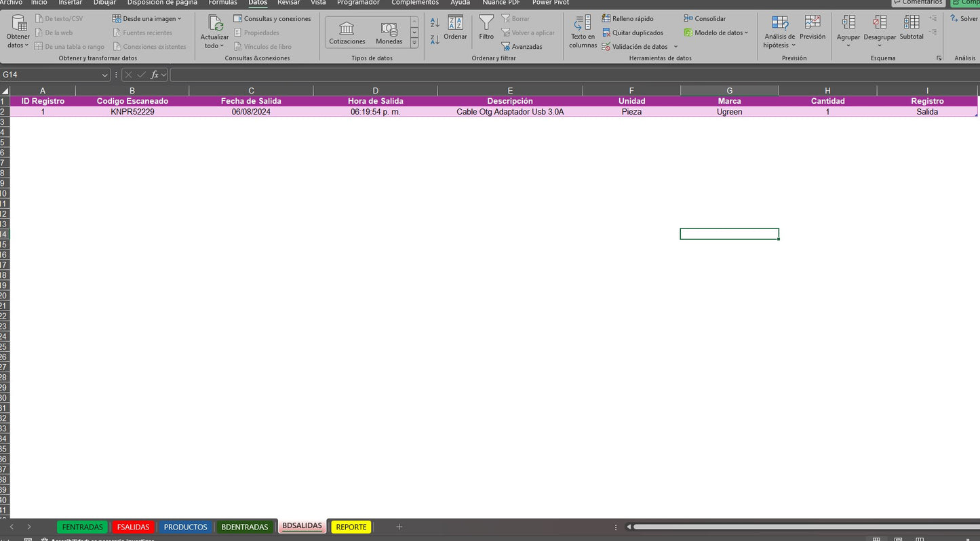Expand the data types gallery
980x541 pixels.
tap(414, 43)
